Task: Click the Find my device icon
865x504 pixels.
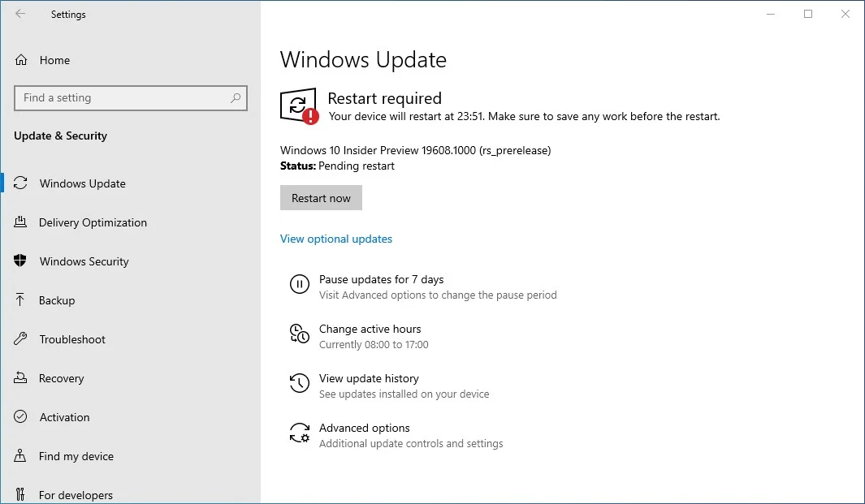Action: [20, 455]
